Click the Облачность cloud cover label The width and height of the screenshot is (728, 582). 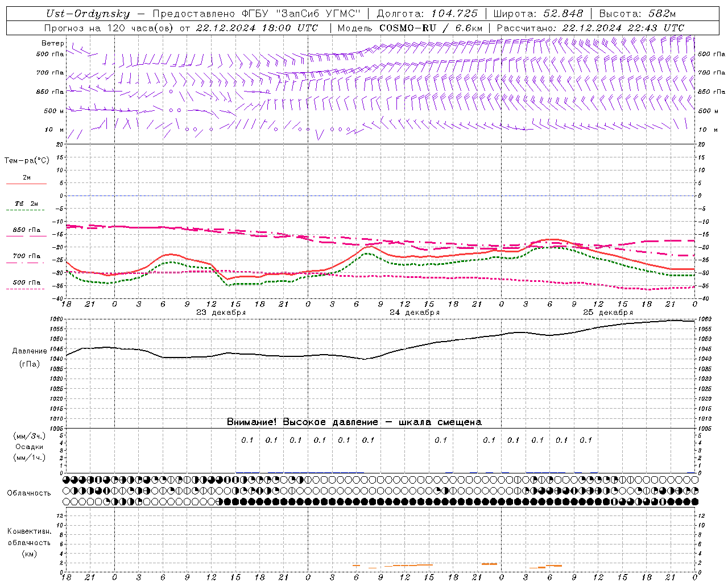point(29,493)
